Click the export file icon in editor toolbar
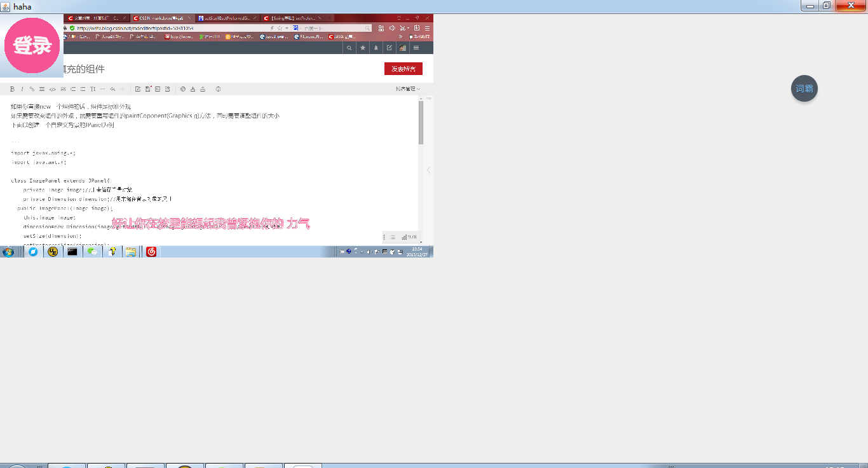Screen dimensions: 868x468 click(203, 89)
